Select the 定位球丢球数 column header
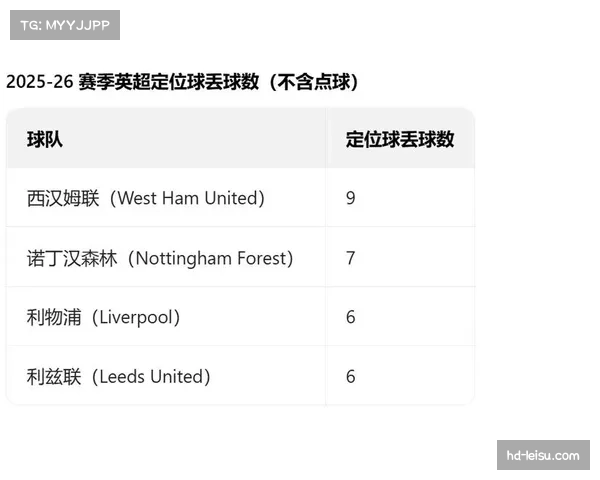This screenshot has height=480, width=600. click(x=400, y=139)
